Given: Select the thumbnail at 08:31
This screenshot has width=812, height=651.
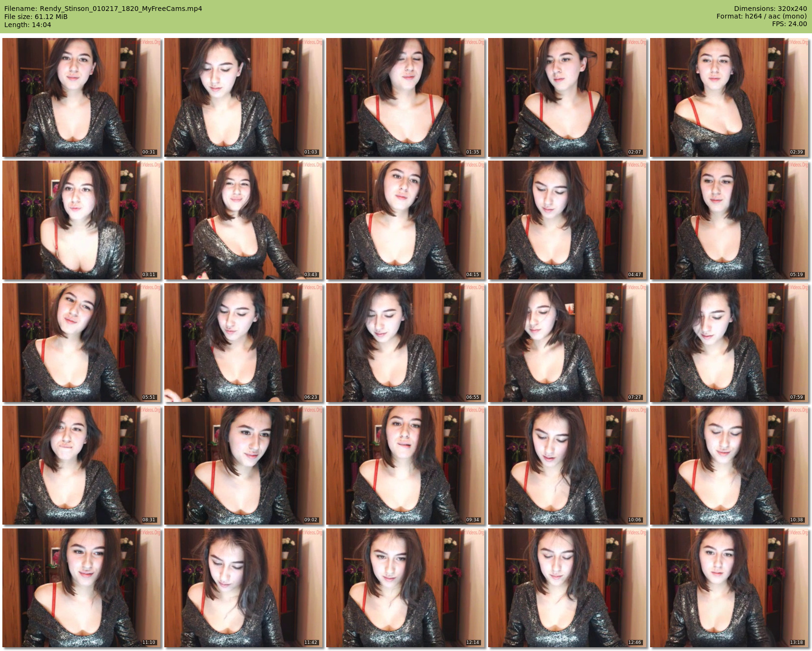Looking at the screenshot, I should tap(82, 465).
